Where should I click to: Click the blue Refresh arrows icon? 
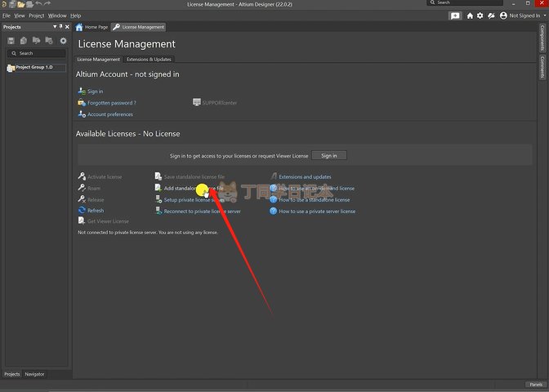tap(82, 210)
